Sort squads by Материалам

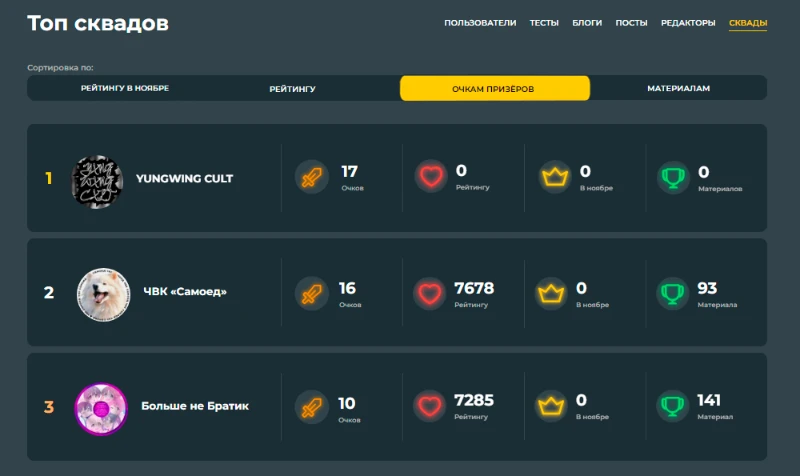coord(679,88)
